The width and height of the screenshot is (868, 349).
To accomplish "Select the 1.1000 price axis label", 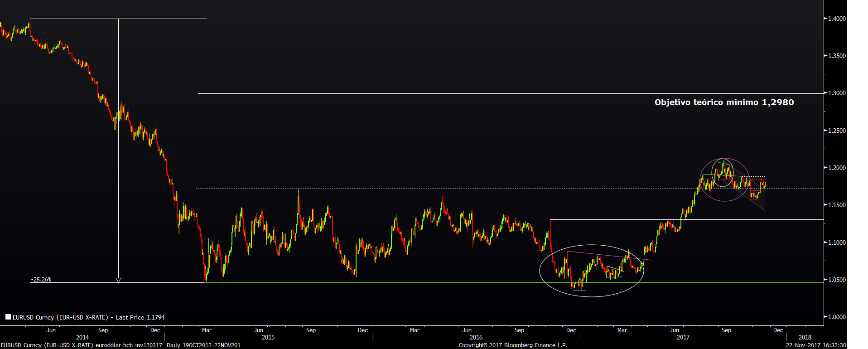I will pyautogui.click(x=837, y=242).
